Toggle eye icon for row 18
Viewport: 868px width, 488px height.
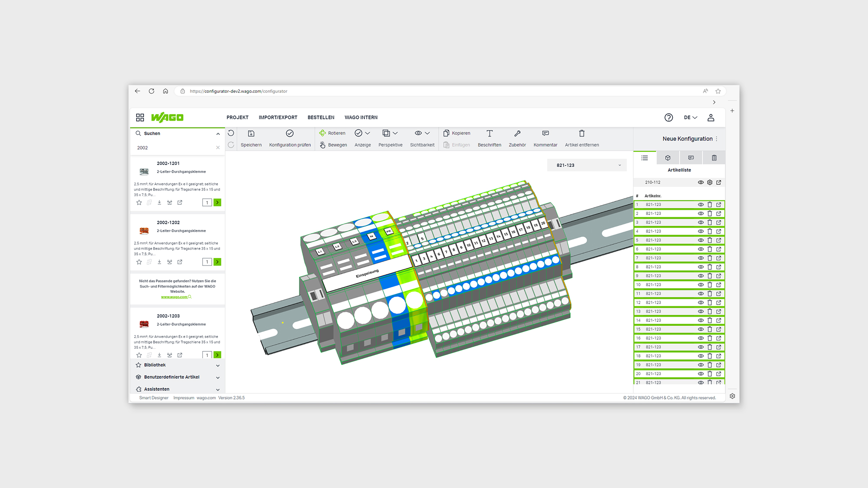(700, 356)
